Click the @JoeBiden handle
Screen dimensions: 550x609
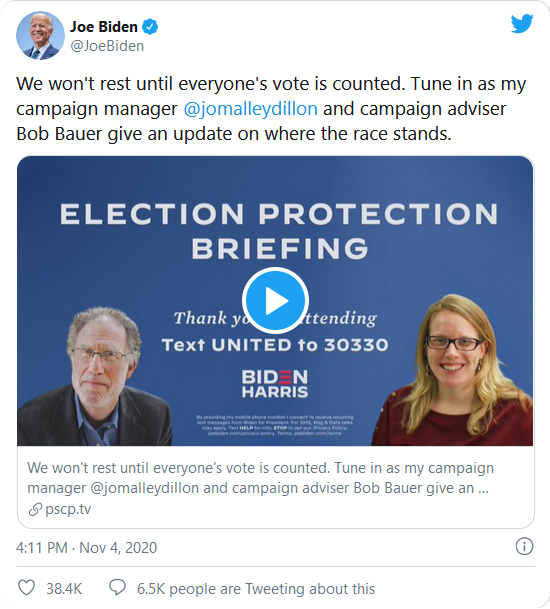(x=107, y=46)
